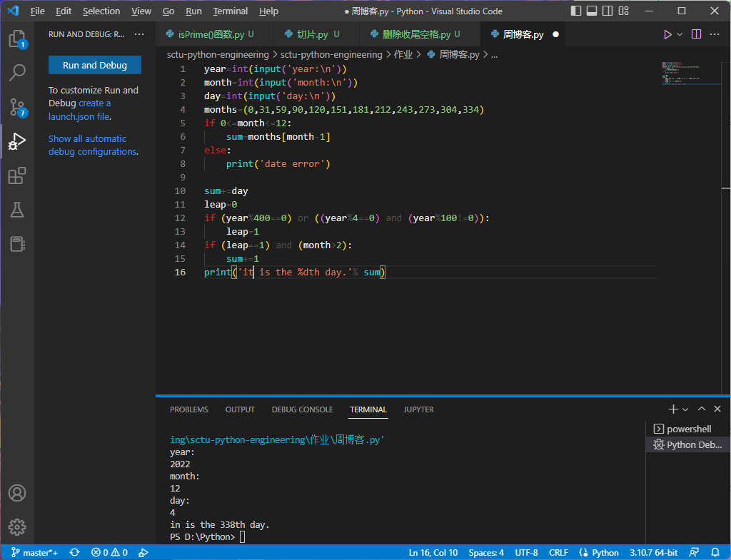Click the Run and Debug button
731x560 pixels.
pyautogui.click(x=95, y=65)
